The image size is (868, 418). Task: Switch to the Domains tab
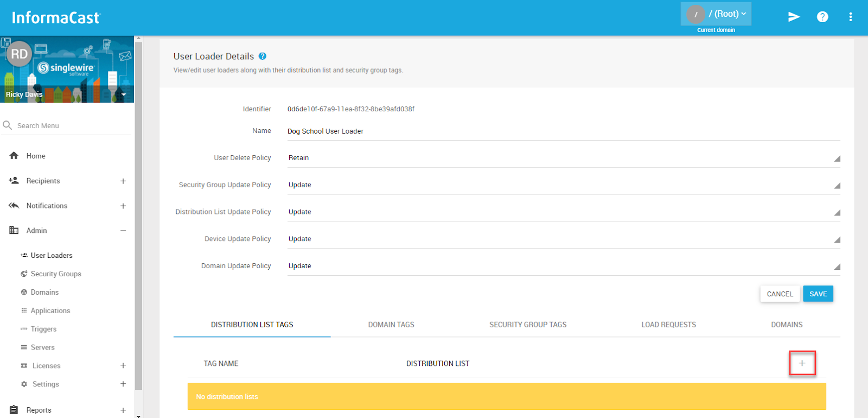pyautogui.click(x=787, y=325)
